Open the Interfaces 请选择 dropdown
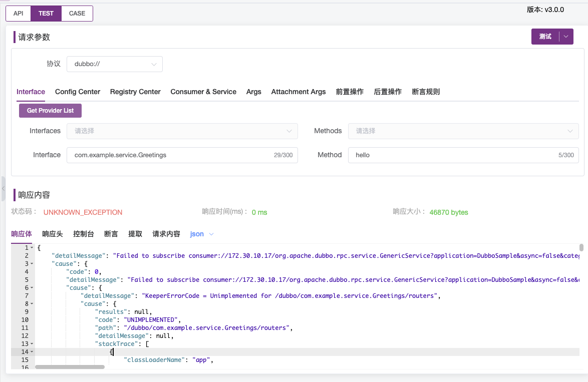The image size is (588, 382). (182, 131)
